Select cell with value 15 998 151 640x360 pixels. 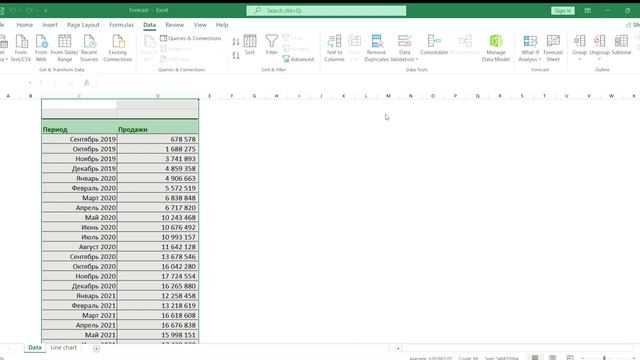pyautogui.click(x=158, y=335)
